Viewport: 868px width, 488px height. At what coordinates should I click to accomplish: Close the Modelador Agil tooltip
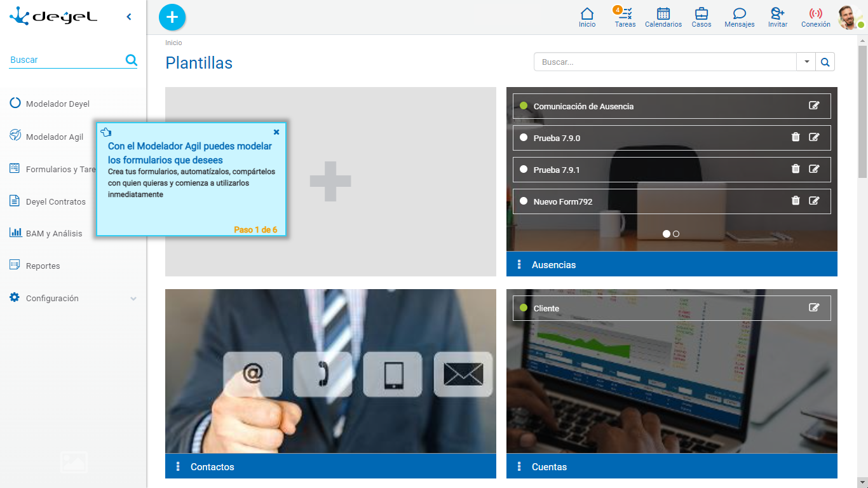[276, 132]
